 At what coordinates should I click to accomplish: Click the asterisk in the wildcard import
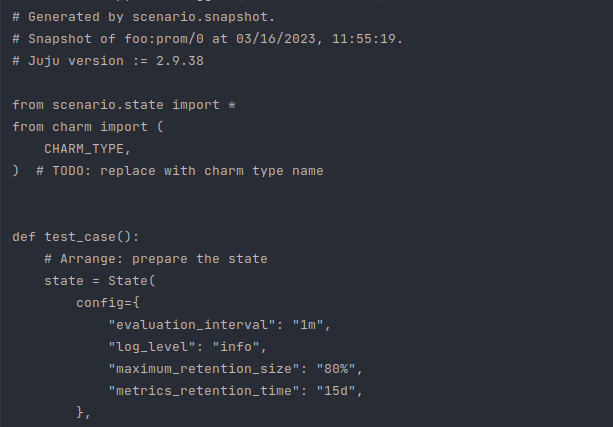click(232, 105)
